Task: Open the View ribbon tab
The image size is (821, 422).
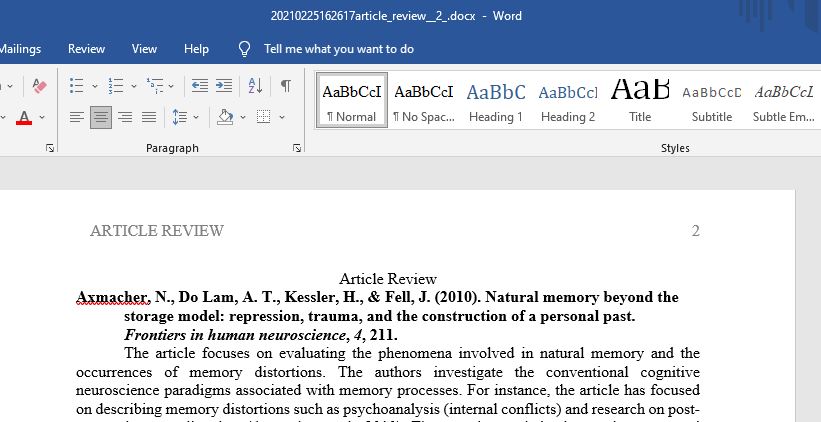Action: (x=144, y=49)
